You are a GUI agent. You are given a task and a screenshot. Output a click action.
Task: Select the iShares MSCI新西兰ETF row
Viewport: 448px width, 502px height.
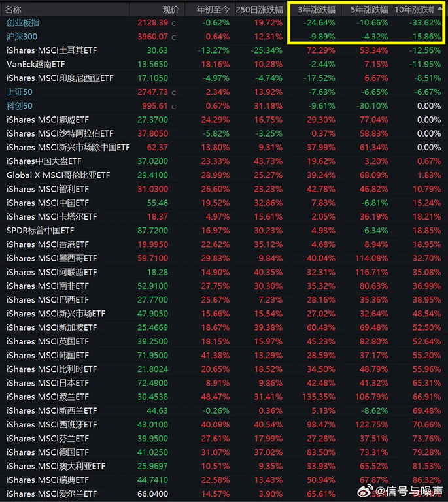click(x=224, y=410)
